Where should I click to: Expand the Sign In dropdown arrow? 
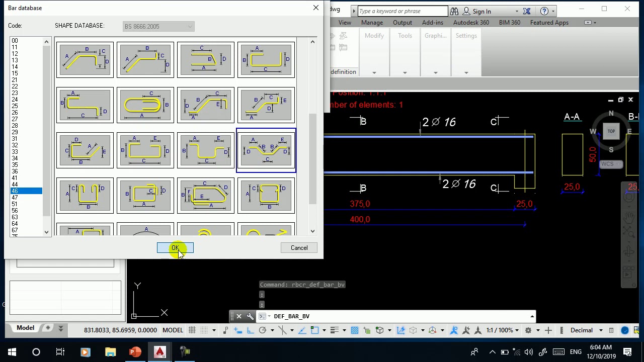click(x=517, y=11)
